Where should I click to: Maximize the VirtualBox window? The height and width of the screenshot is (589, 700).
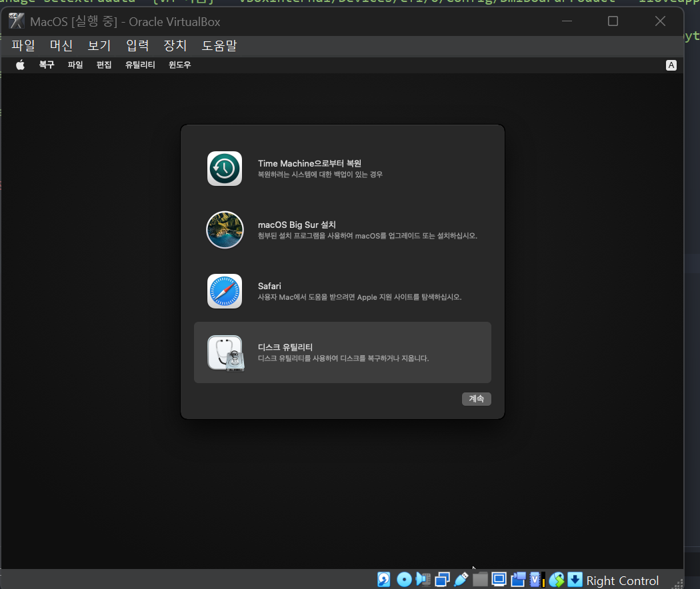click(613, 21)
